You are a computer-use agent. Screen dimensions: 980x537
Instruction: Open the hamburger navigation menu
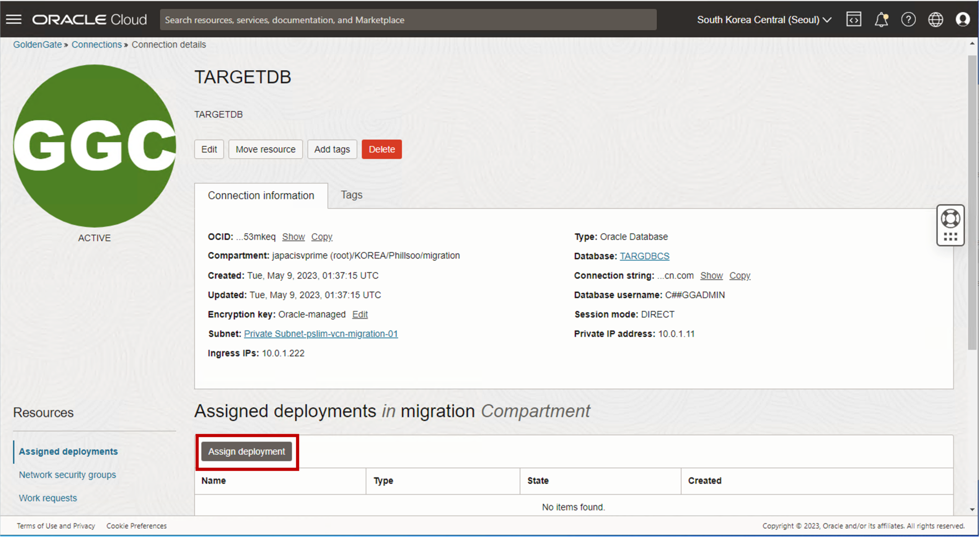point(14,20)
